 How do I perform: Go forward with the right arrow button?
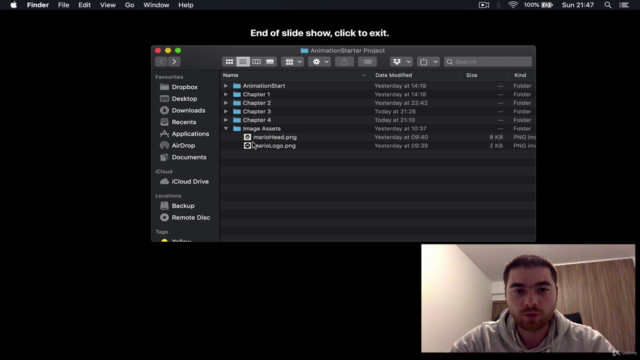point(174,62)
